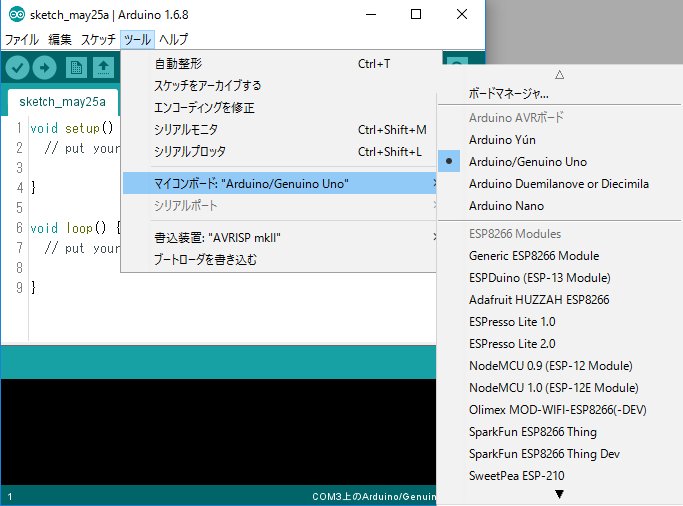Open the ヘルプ menu
This screenshot has width=683, height=506.
[x=173, y=39]
